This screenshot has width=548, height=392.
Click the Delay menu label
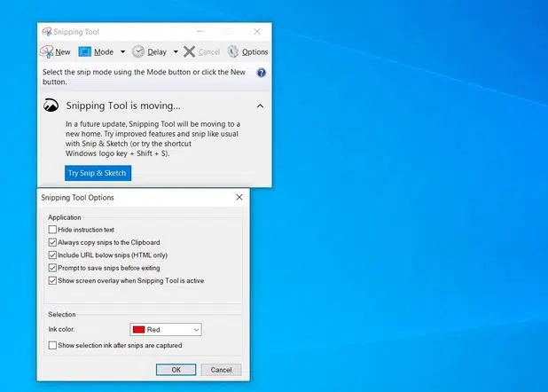click(157, 52)
